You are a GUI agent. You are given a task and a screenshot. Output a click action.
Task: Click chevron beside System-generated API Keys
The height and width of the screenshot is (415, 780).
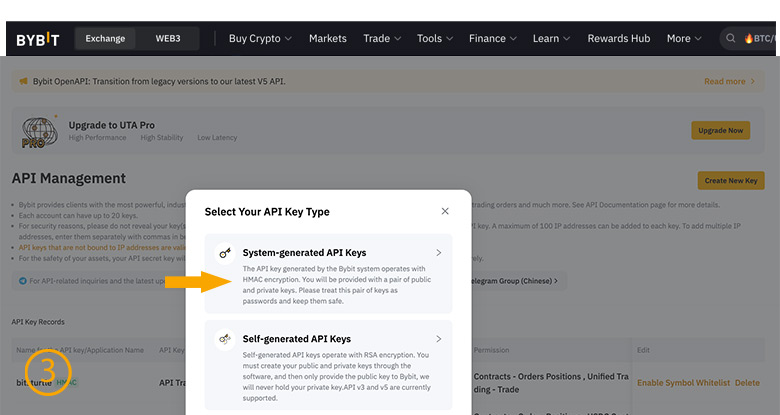pos(438,253)
